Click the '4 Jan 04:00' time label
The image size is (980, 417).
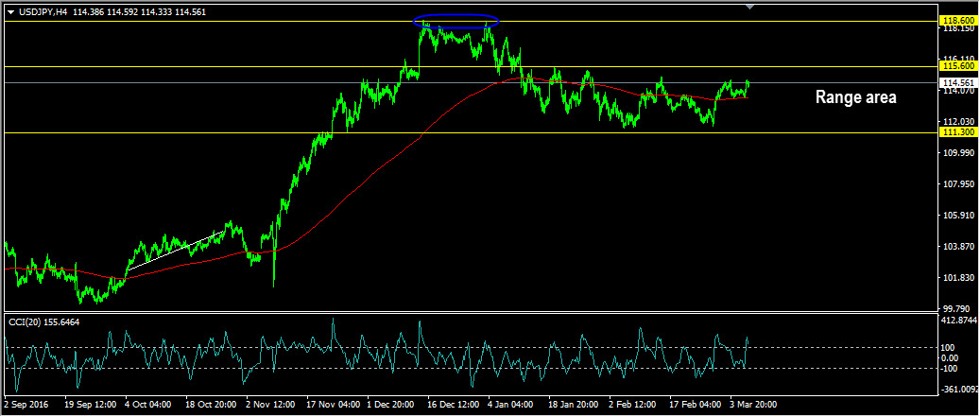[511, 405]
